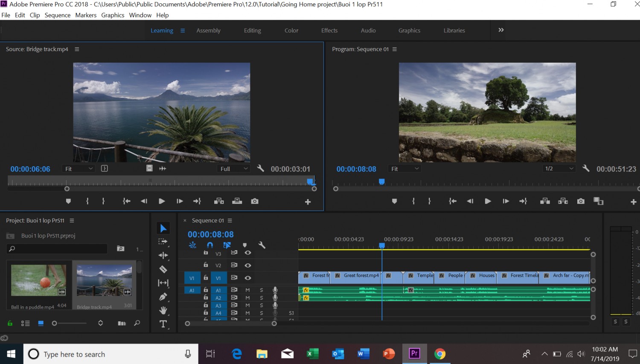Viewport: 640px width, 364px height.
Task: Open the Sequence menu in the menu bar
Action: 58,15
